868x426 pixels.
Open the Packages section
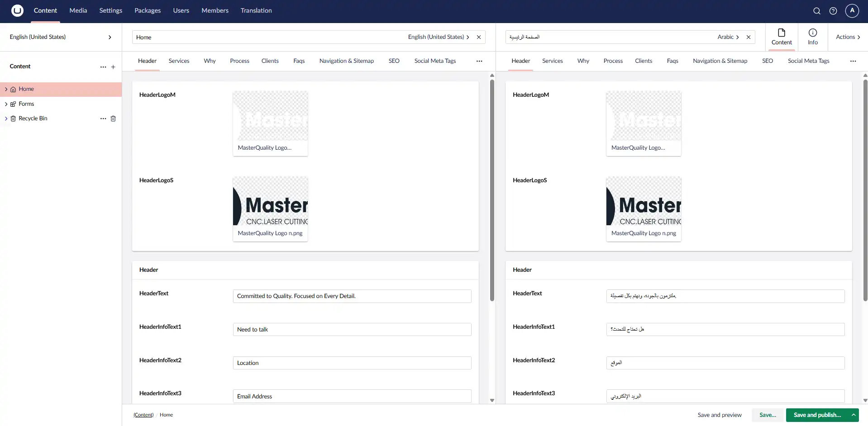148,10
